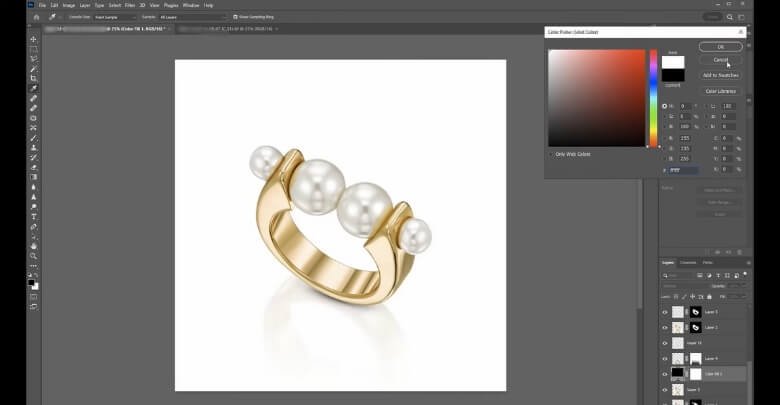Open the Window menu
This screenshot has height=405, width=780.
pyautogui.click(x=191, y=5)
